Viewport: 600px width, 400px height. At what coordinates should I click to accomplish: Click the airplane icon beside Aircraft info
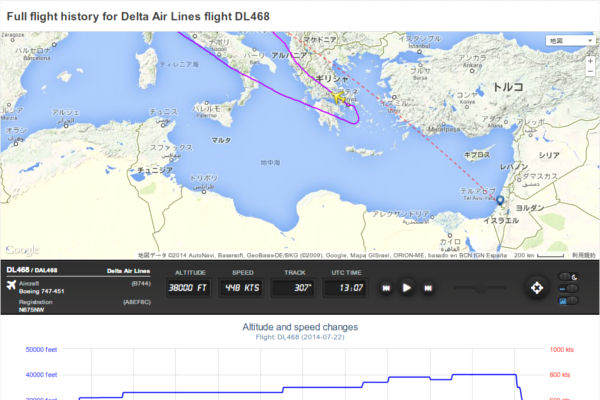[11, 285]
